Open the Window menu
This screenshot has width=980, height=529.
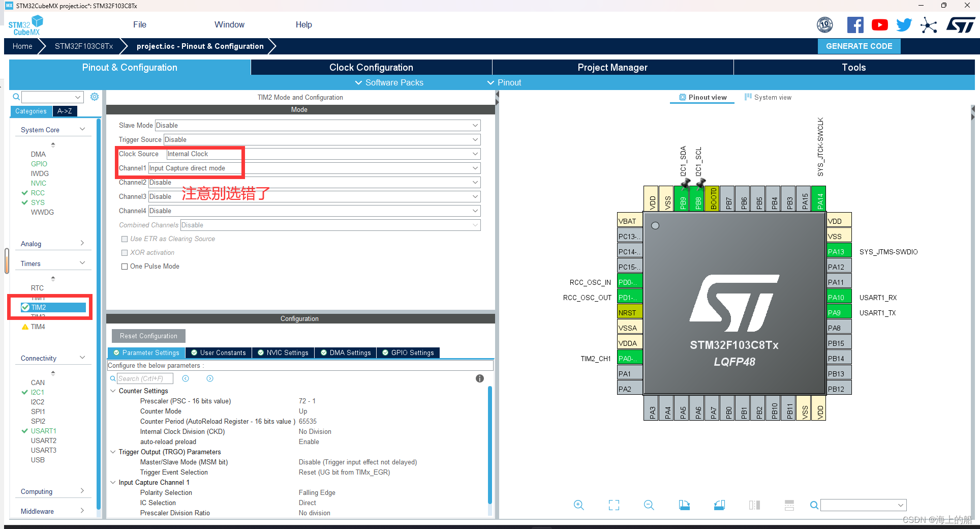(229, 24)
